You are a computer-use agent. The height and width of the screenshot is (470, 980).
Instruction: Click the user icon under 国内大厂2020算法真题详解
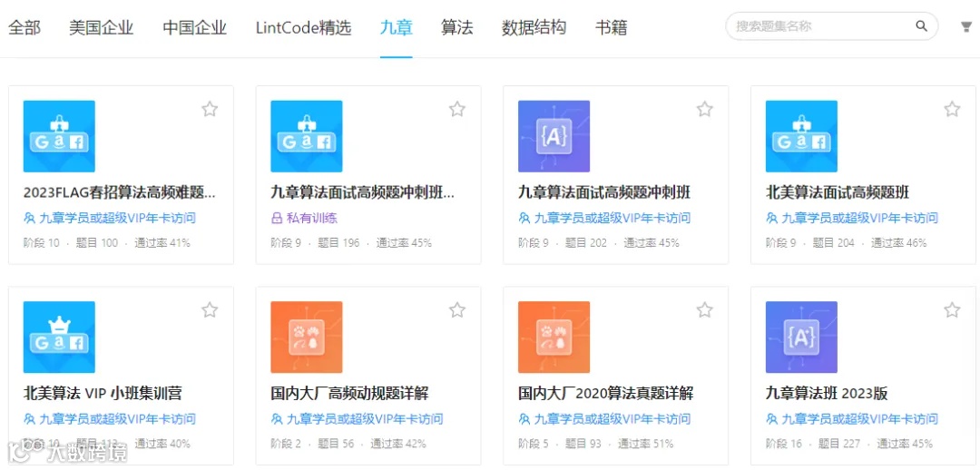[524, 419]
